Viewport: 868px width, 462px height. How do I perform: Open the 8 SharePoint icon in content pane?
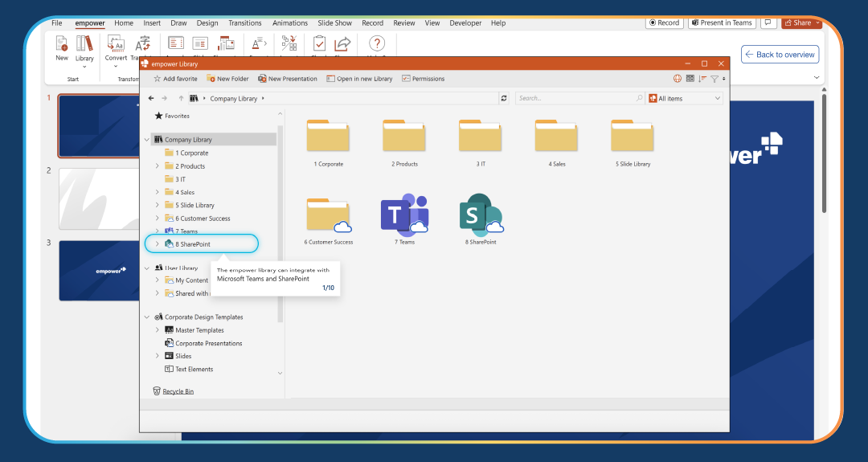point(481,214)
